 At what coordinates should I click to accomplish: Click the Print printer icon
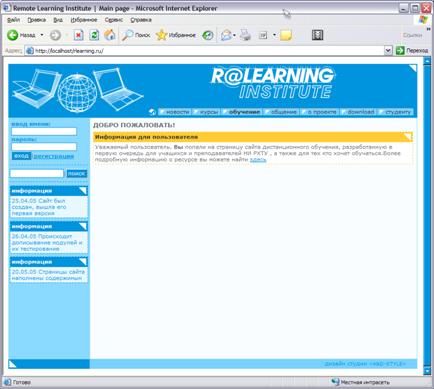tap(245, 35)
